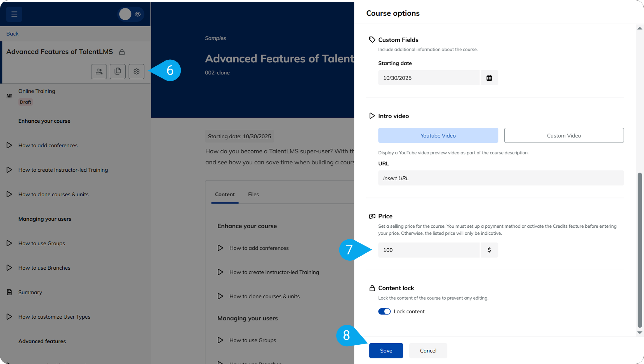This screenshot has width=644, height=364.
Task: Click the Insert URL input field
Action: (501, 178)
